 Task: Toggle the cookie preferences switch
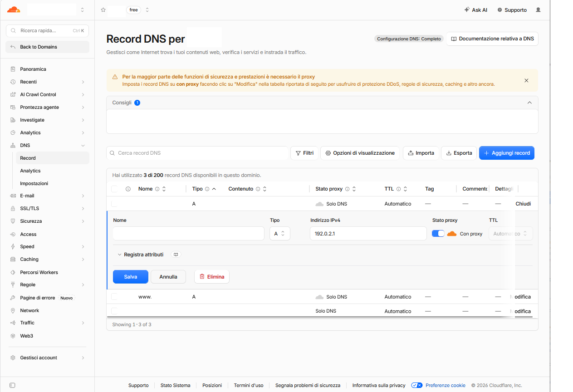[x=417, y=385]
